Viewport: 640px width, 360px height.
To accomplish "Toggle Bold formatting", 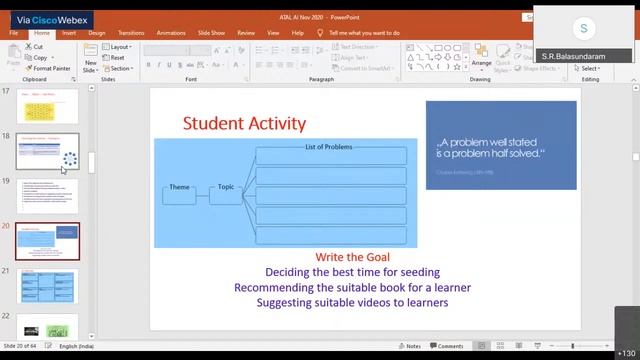I will click(x=149, y=65).
